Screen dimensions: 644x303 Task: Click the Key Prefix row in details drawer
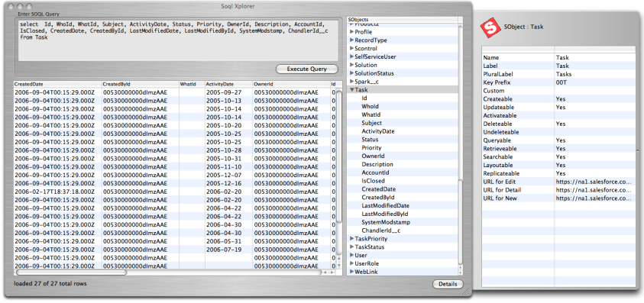[x=558, y=82]
